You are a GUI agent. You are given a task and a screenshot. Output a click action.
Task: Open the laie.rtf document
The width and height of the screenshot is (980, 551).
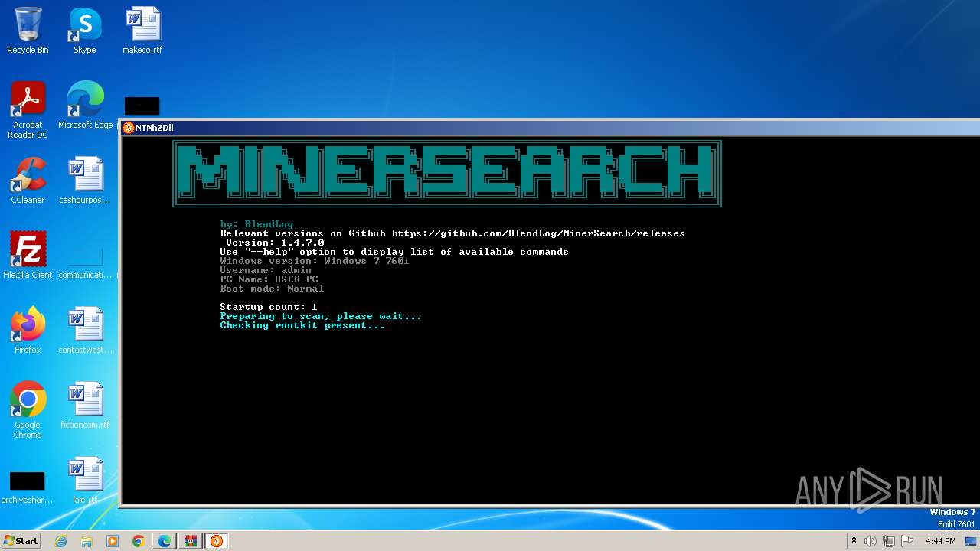click(x=85, y=481)
